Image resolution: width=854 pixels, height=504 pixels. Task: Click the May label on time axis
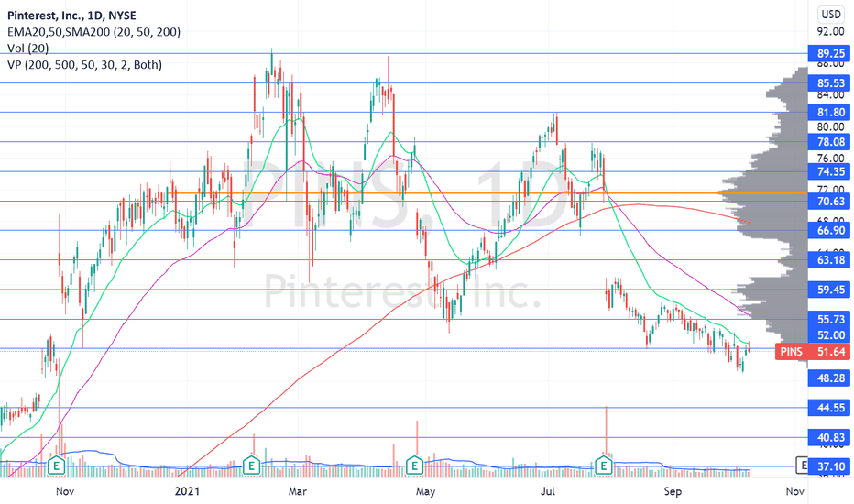pyautogui.click(x=425, y=491)
